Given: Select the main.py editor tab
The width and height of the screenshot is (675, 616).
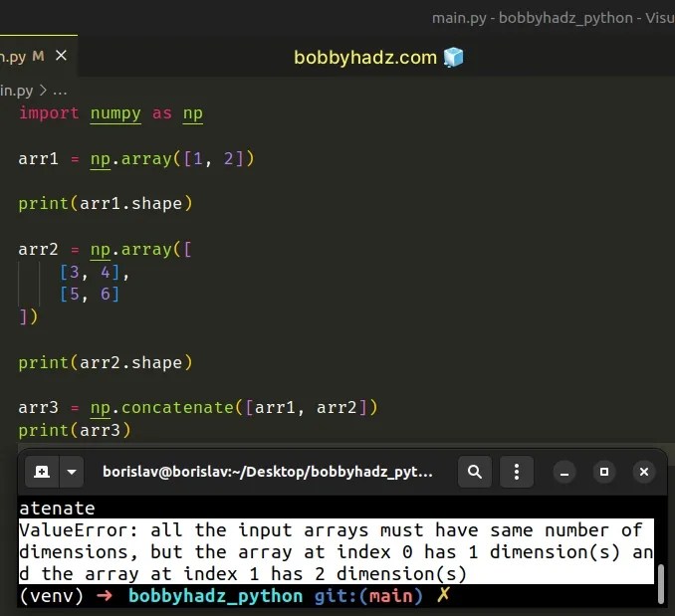Looking at the screenshot, I should 39,56.
